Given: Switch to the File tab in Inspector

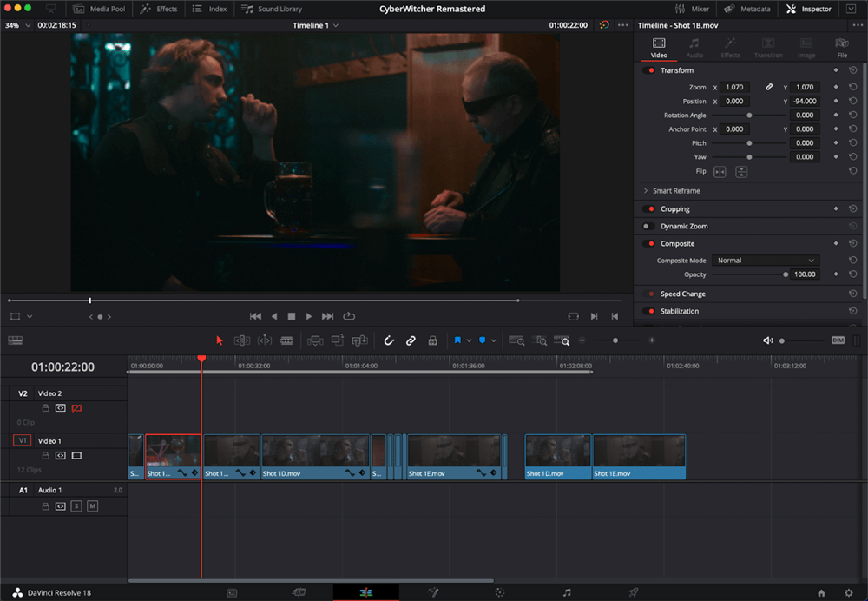Looking at the screenshot, I should (x=841, y=49).
